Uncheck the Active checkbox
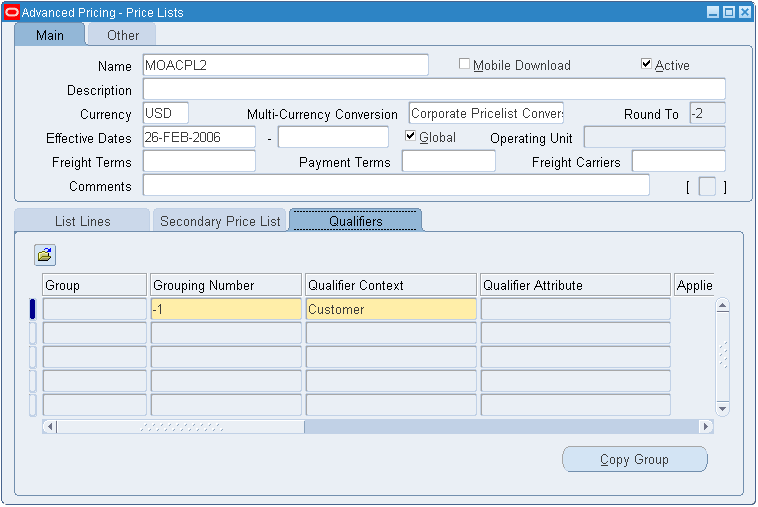Image resolution: width=758 pixels, height=507 pixels. click(x=646, y=64)
